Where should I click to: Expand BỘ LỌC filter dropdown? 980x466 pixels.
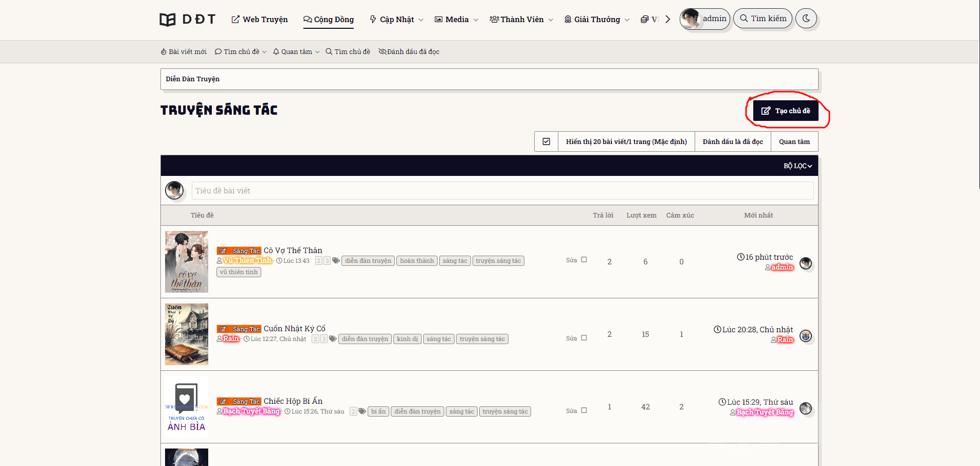click(797, 166)
